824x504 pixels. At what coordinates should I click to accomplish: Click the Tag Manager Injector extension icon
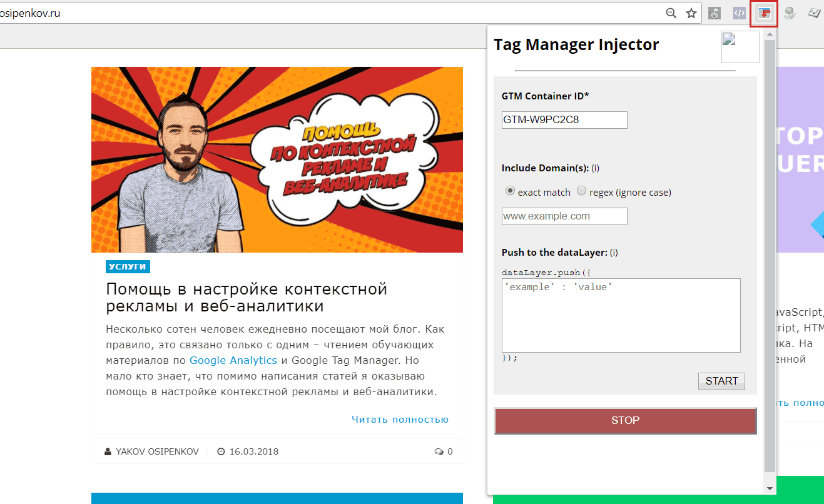pyautogui.click(x=764, y=13)
